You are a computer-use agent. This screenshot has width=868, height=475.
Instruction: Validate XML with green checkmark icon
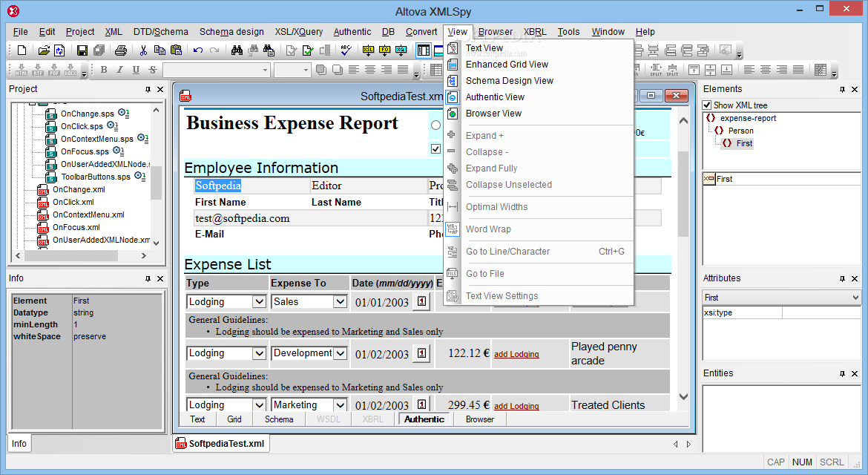tap(308, 50)
